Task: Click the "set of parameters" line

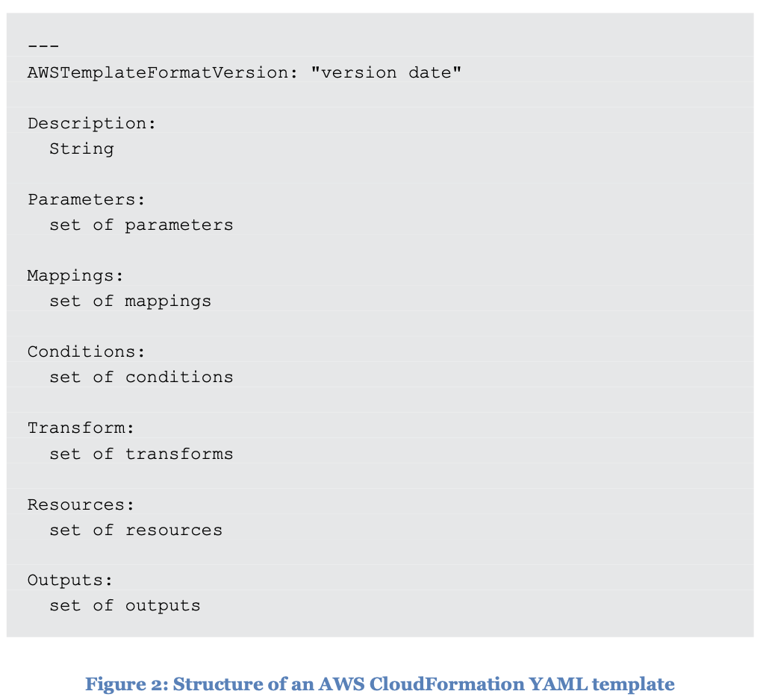Action: [141, 225]
